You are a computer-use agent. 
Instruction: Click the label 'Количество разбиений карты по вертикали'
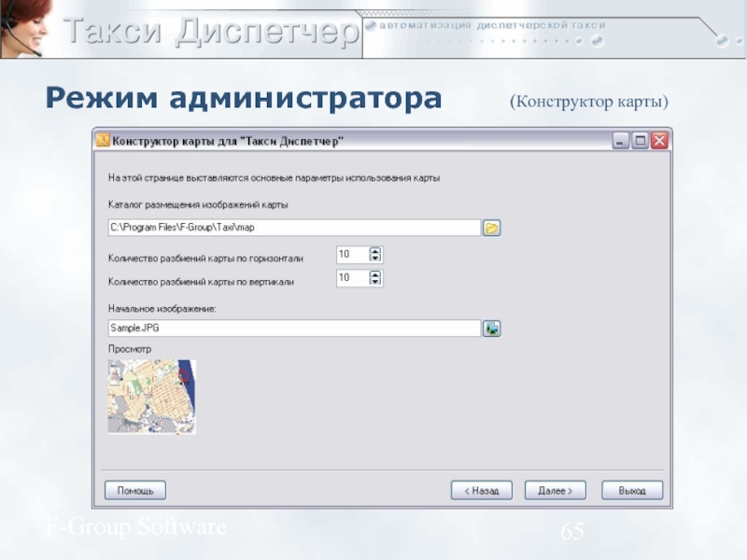coord(201,282)
